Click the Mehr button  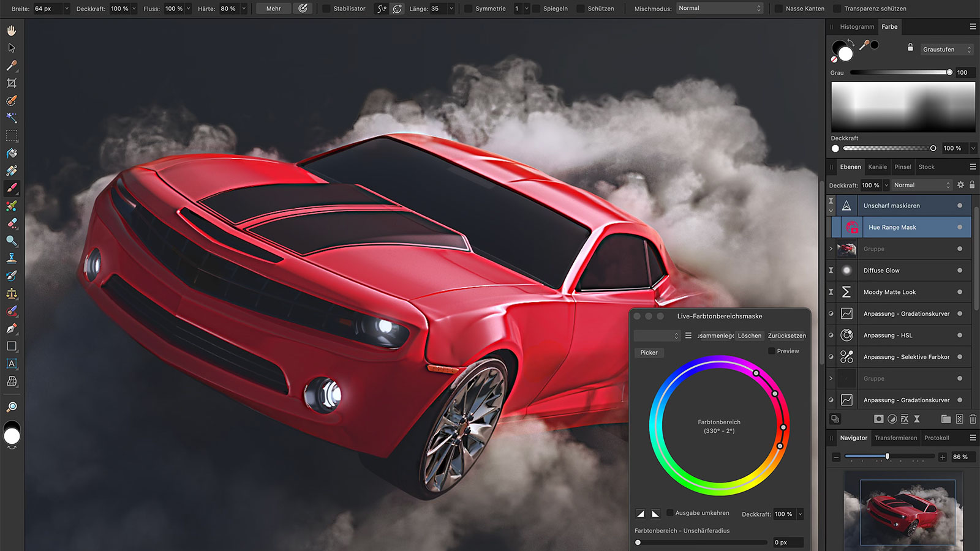tap(274, 9)
